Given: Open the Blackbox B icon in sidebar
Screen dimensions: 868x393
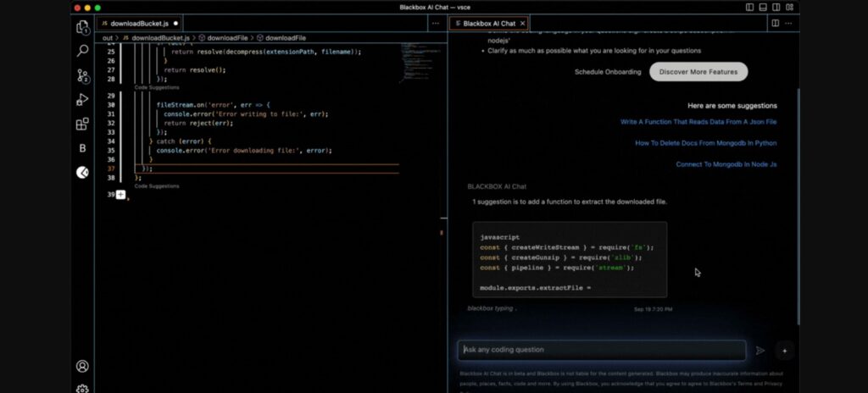Looking at the screenshot, I should (82, 148).
